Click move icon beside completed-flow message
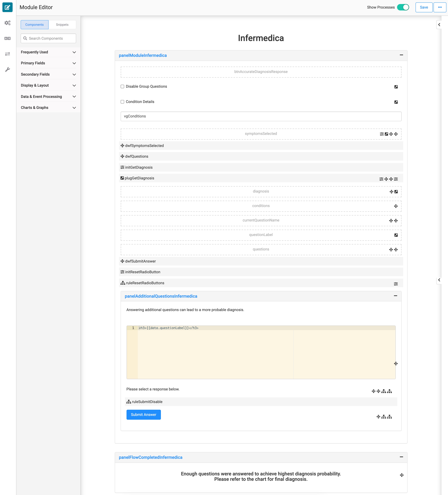448x495 pixels. point(402,475)
